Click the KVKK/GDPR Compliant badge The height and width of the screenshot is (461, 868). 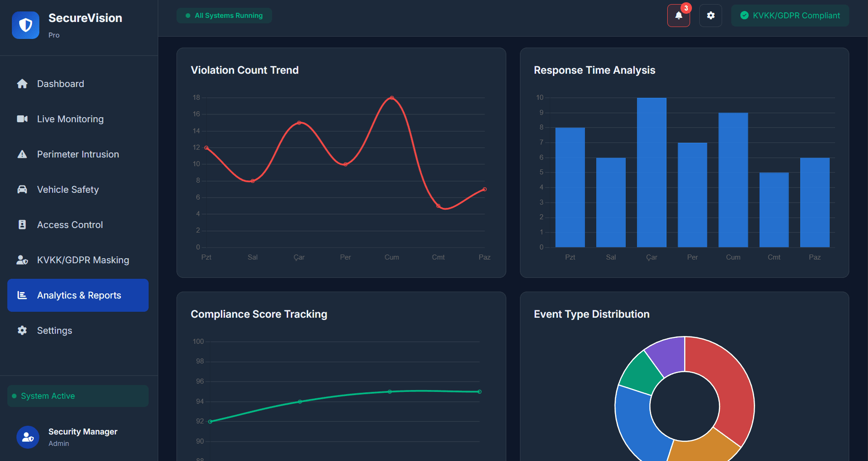point(790,16)
